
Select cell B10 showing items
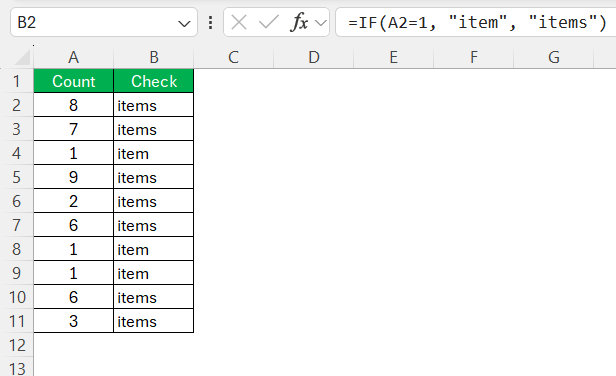pyautogui.click(x=154, y=297)
